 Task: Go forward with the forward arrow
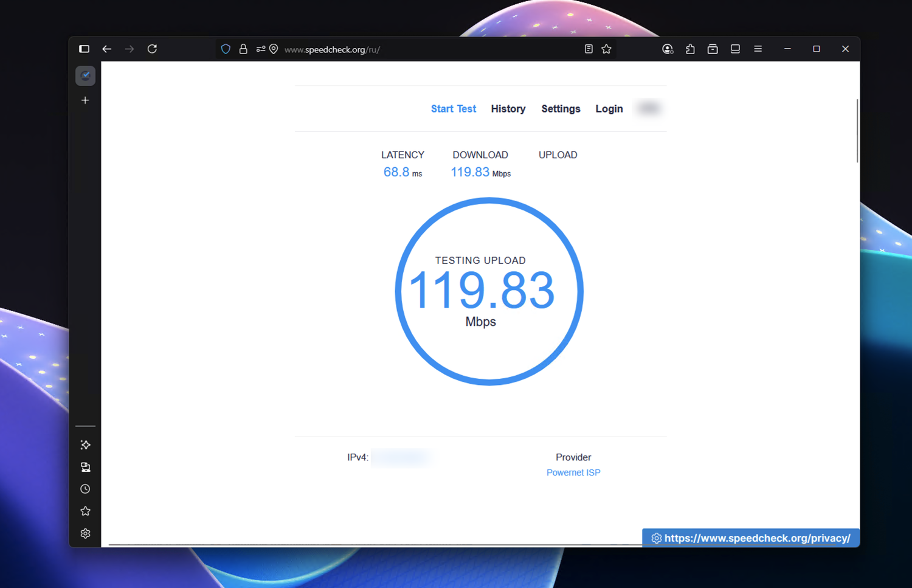pyautogui.click(x=130, y=49)
